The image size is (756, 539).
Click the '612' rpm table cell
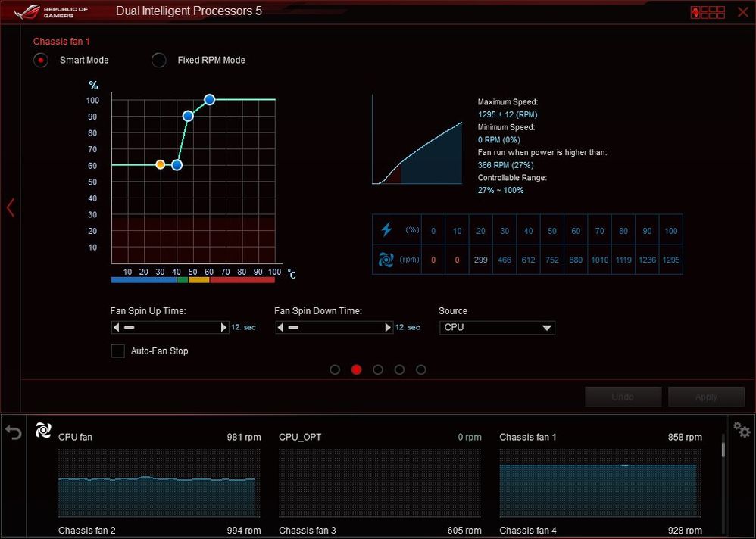[529, 260]
